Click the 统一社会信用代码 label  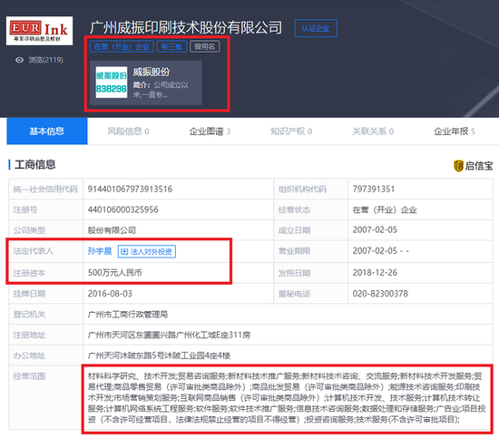click(45, 190)
